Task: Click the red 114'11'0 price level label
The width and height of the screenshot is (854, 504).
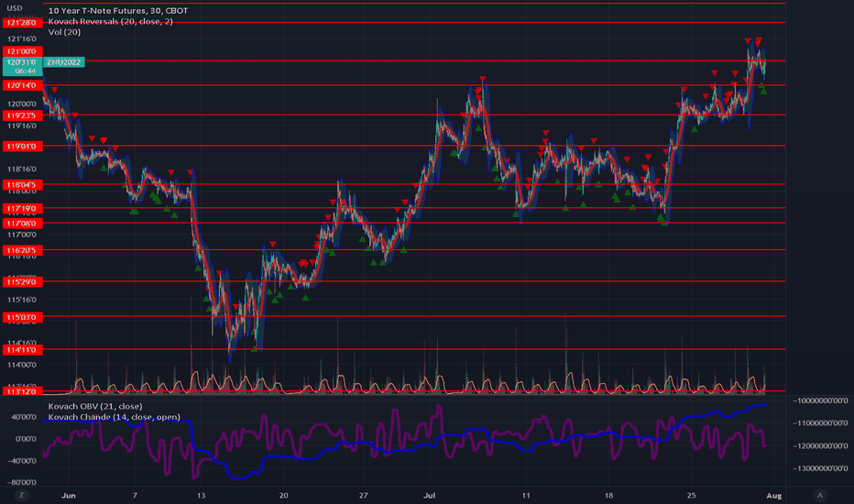Action: pos(22,350)
